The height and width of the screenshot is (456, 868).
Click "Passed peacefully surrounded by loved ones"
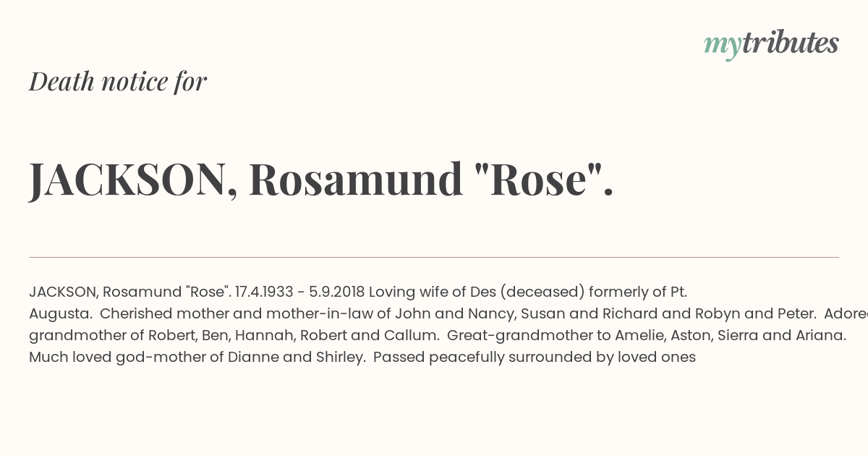[535, 357]
